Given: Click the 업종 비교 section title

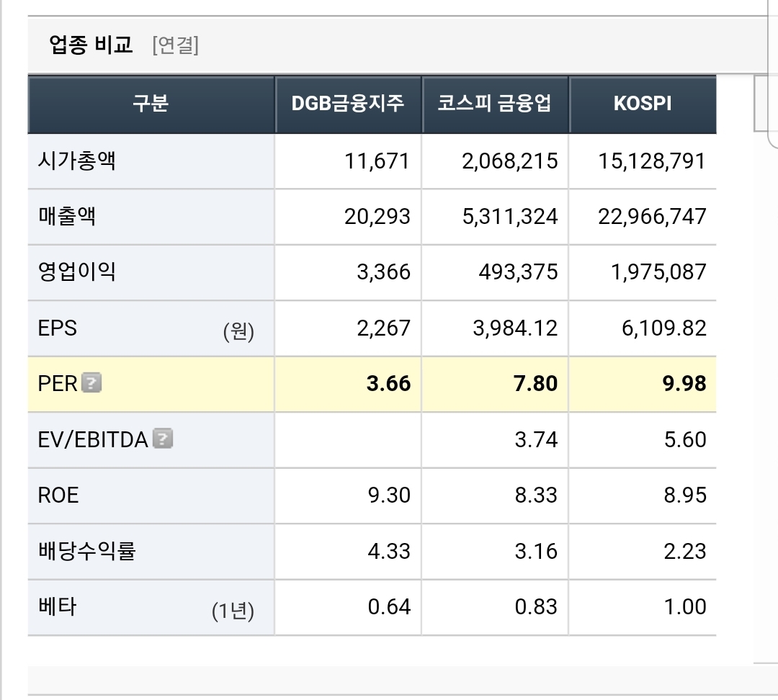Looking at the screenshot, I should [91, 45].
